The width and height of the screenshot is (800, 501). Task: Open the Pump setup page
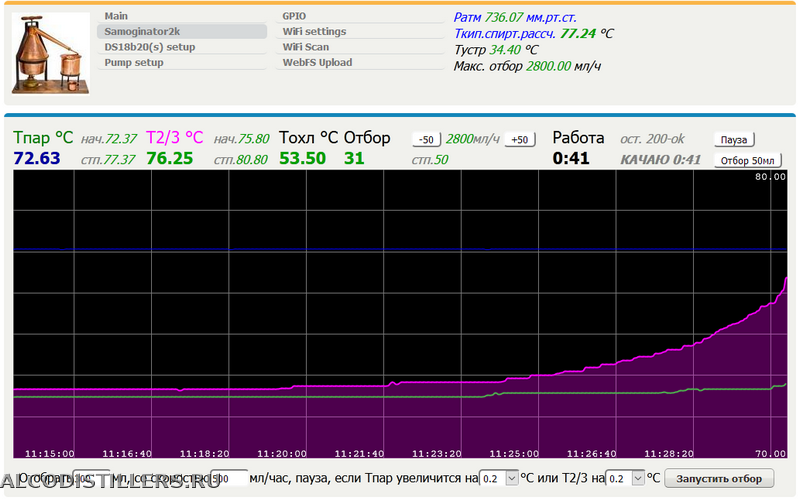pyautogui.click(x=182, y=62)
